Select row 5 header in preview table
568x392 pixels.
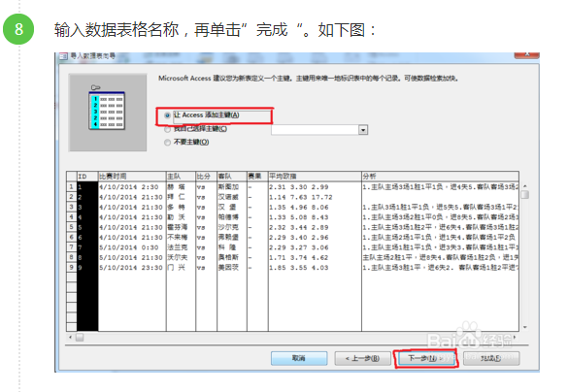[x=71, y=227]
